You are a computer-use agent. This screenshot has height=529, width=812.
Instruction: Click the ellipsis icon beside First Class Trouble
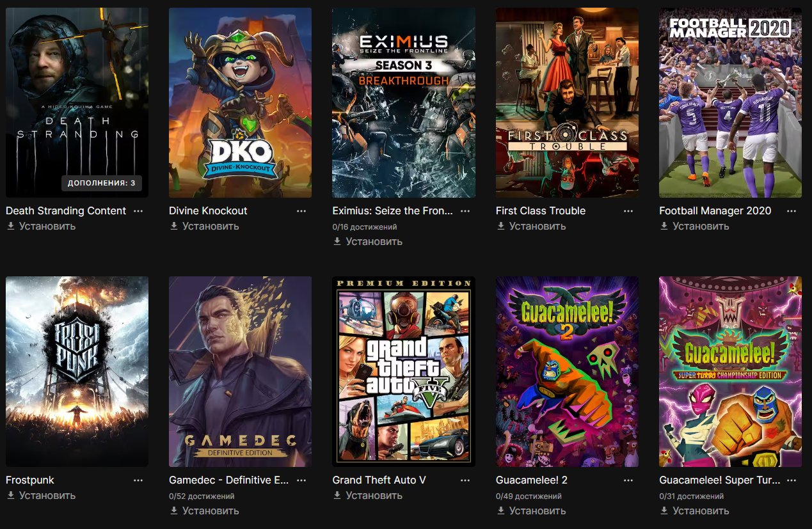(628, 211)
